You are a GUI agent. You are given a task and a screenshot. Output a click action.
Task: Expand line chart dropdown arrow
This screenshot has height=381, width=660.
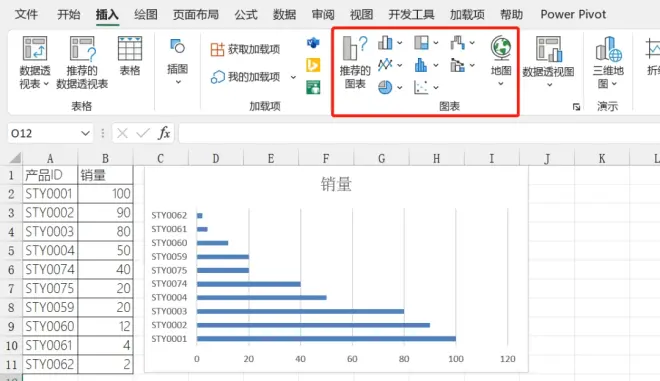coord(399,65)
